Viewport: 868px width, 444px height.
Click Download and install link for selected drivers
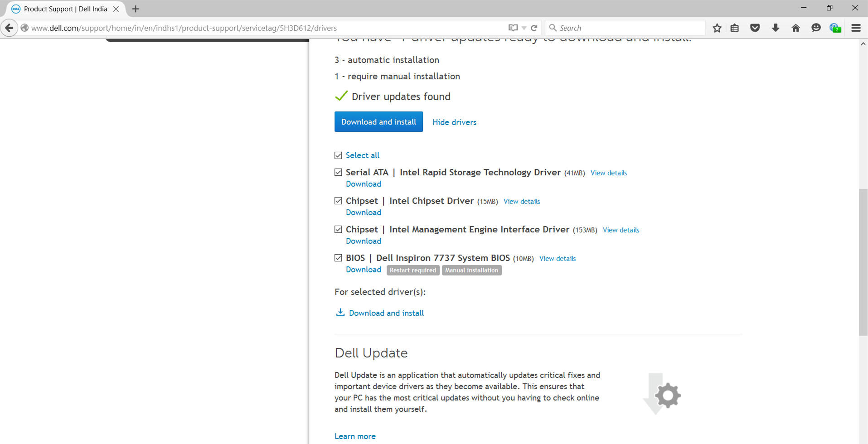(x=386, y=313)
